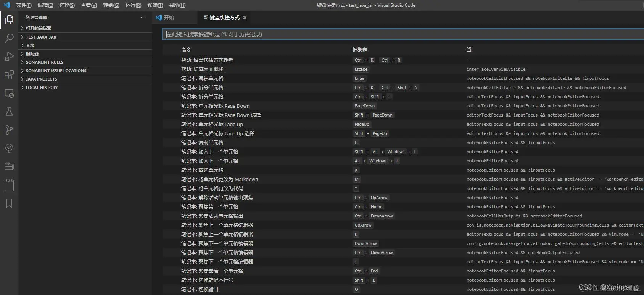Screen dimensions: 644x295
Task: Select 笔记本: 单元格光标 Page Down 选择 row
Action: (x=403, y=115)
